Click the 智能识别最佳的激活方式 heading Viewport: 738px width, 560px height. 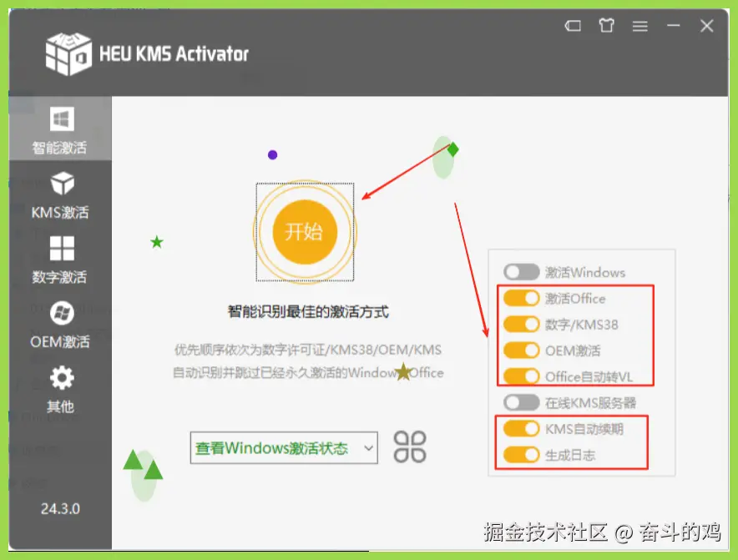click(308, 311)
